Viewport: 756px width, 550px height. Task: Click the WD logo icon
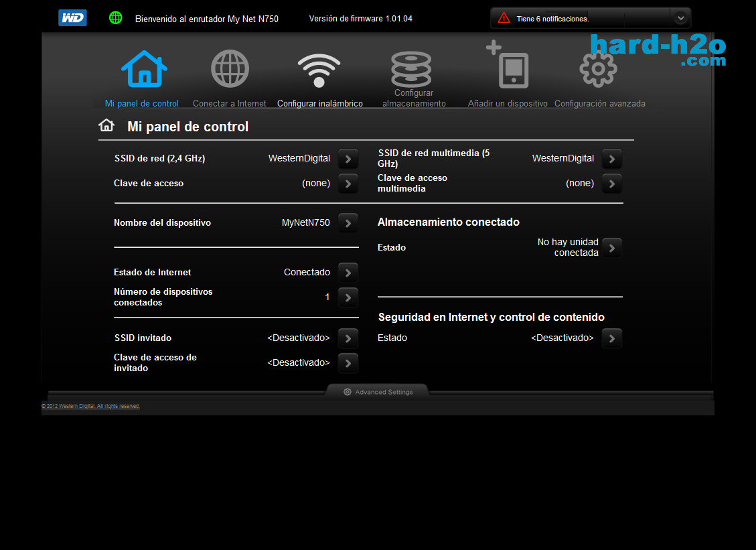click(x=72, y=18)
